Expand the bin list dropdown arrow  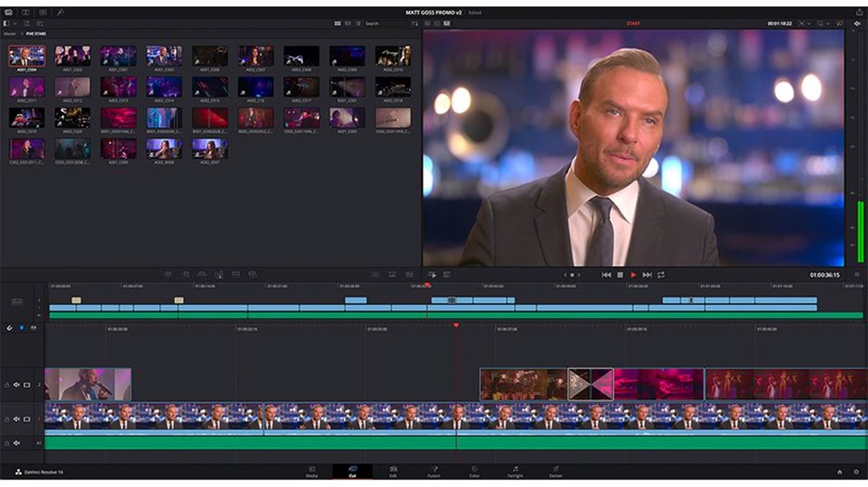(14, 24)
